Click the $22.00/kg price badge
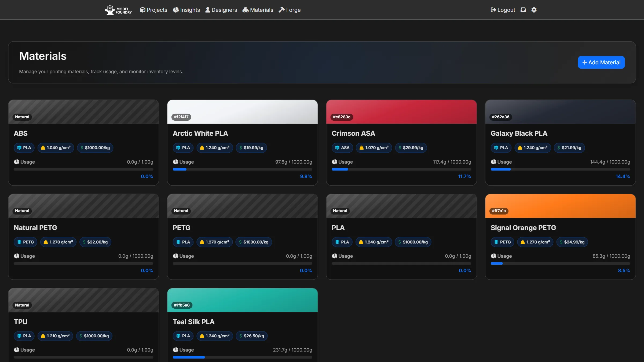Image resolution: width=644 pixels, height=362 pixels. click(95, 242)
